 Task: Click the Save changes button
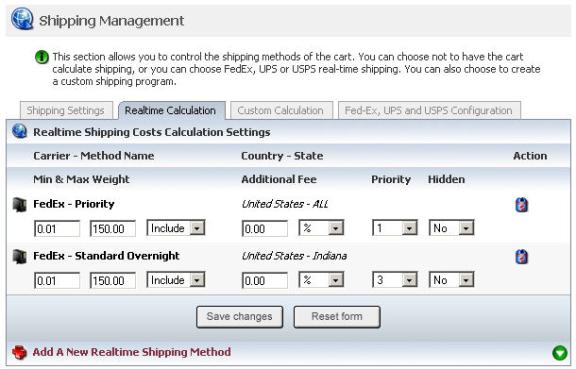pyautogui.click(x=240, y=317)
